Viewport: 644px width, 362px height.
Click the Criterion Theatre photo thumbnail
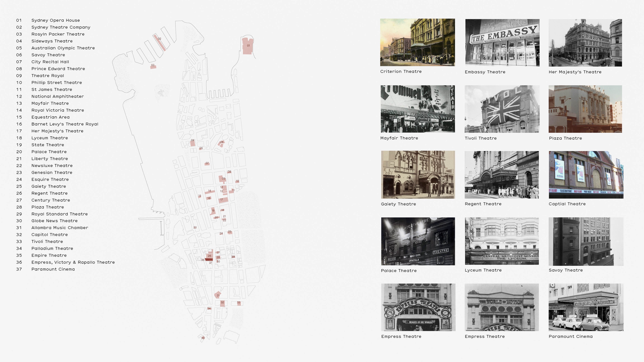tap(417, 42)
